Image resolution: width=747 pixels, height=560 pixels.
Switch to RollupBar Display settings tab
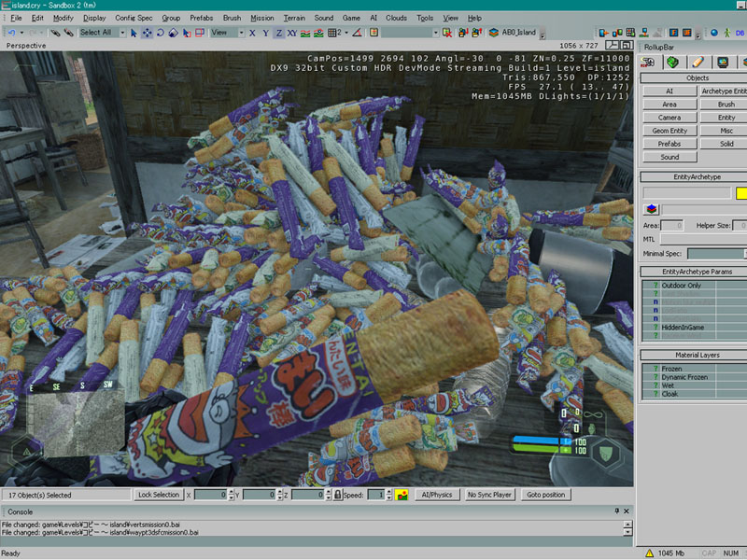tap(723, 62)
